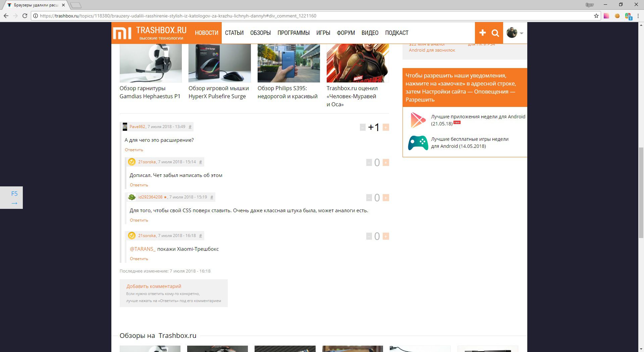Open 'Обзор гарнитуры Gamdias Hephaestus P1' title link
The height and width of the screenshot is (352, 644).
tap(150, 92)
